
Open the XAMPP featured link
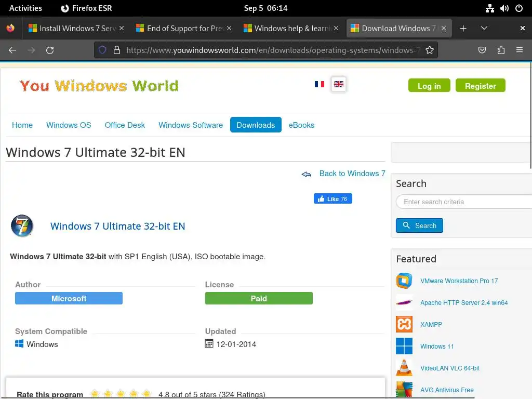click(x=431, y=324)
